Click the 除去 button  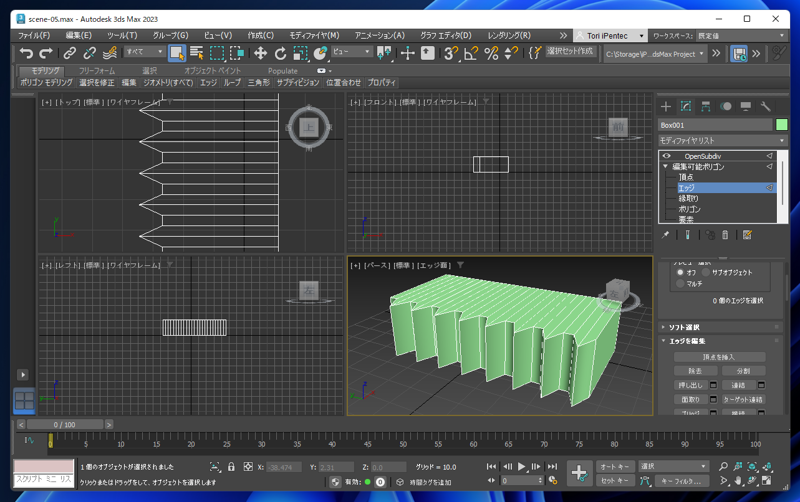click(x=695, y=371)
